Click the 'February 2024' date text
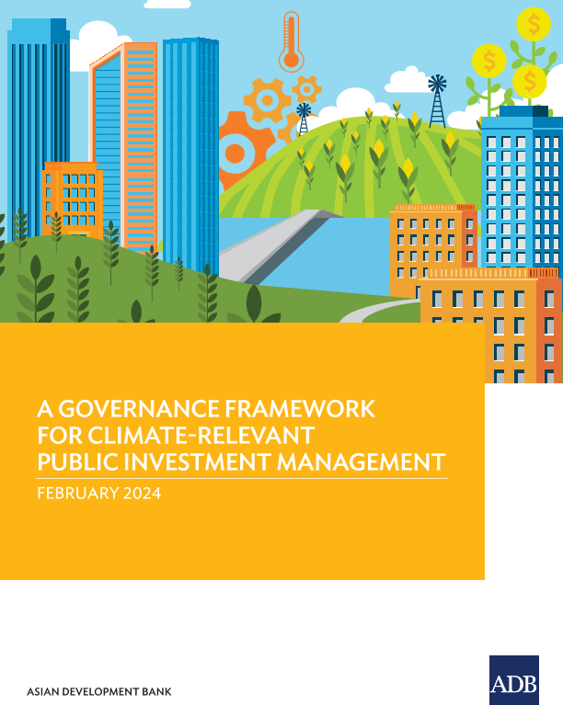This screenshot has height=728, width=563. point(98,494)
